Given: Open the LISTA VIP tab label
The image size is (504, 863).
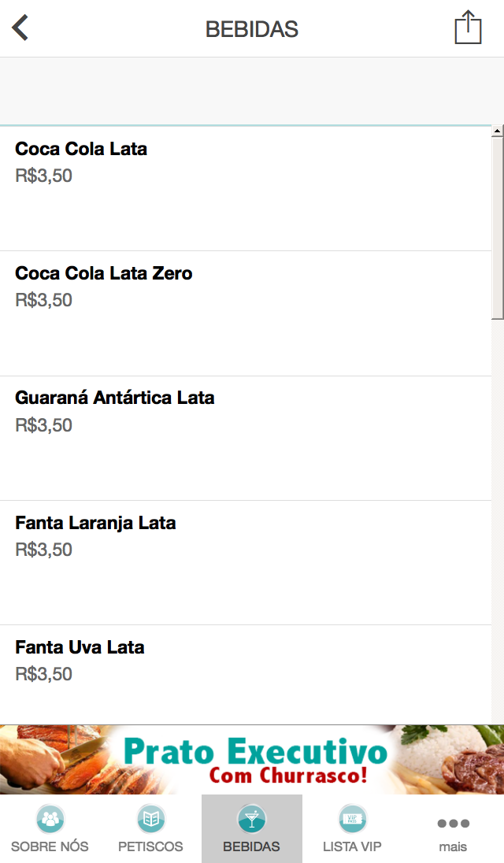Looking at the screenshot, I should (352, 847).
